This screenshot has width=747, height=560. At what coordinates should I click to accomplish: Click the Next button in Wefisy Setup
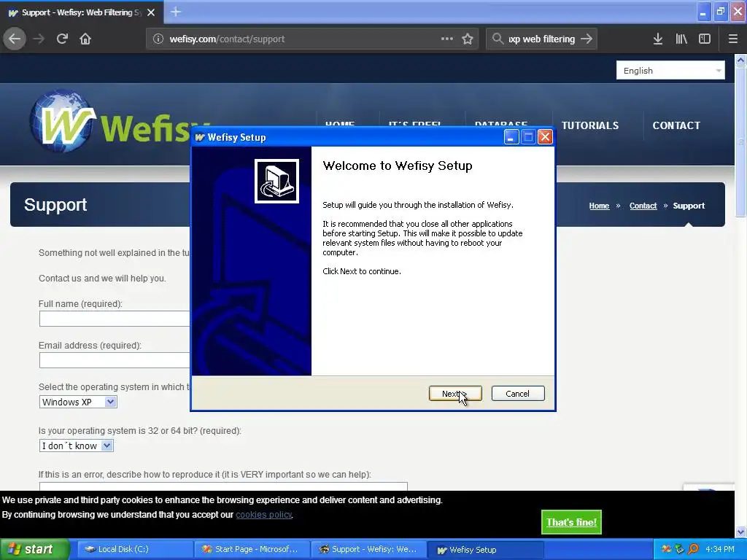tap(455, 393)
